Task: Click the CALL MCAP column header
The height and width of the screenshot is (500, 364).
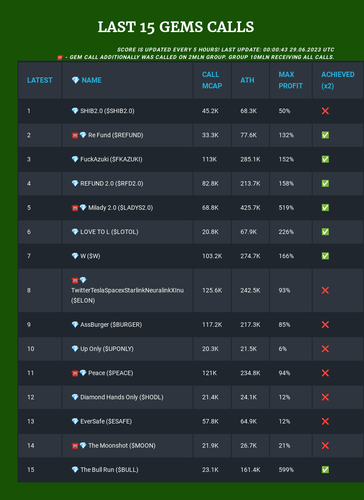Action: point(212,80)
